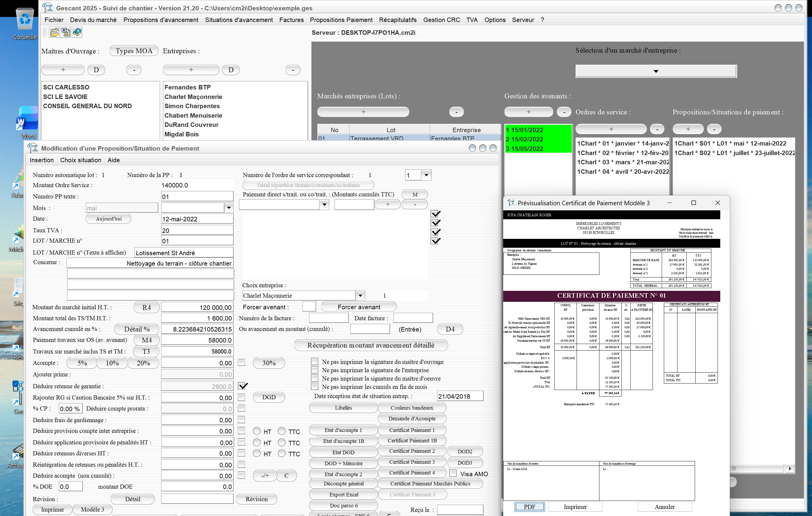Select ordre de service 1Charl * 03 * mars
The image size is (812, 516).
[622, 162]
